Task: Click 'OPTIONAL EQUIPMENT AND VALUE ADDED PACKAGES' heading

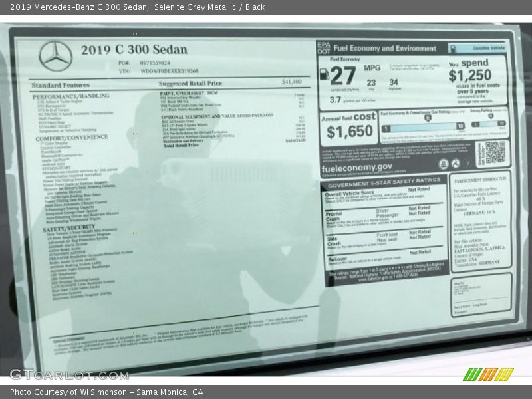Action: 217,116
